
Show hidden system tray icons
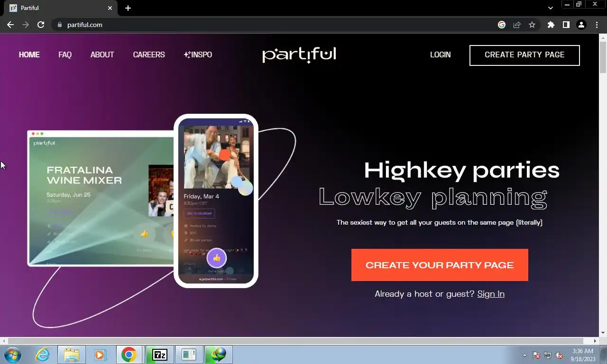pyautogui.click(x=524, y=355)
